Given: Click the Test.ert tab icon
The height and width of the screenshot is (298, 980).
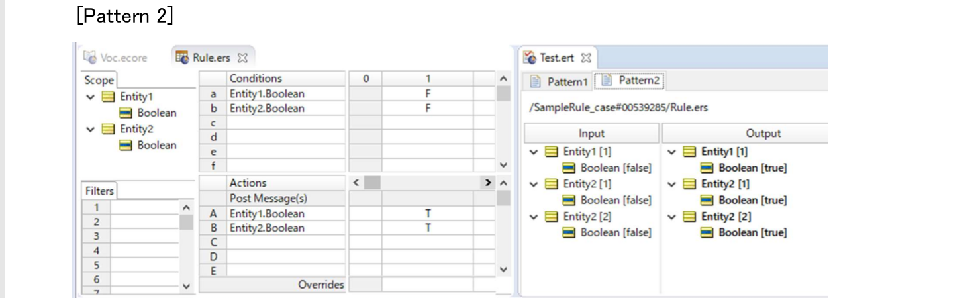Looking at the screenshot, I should 530,58.
